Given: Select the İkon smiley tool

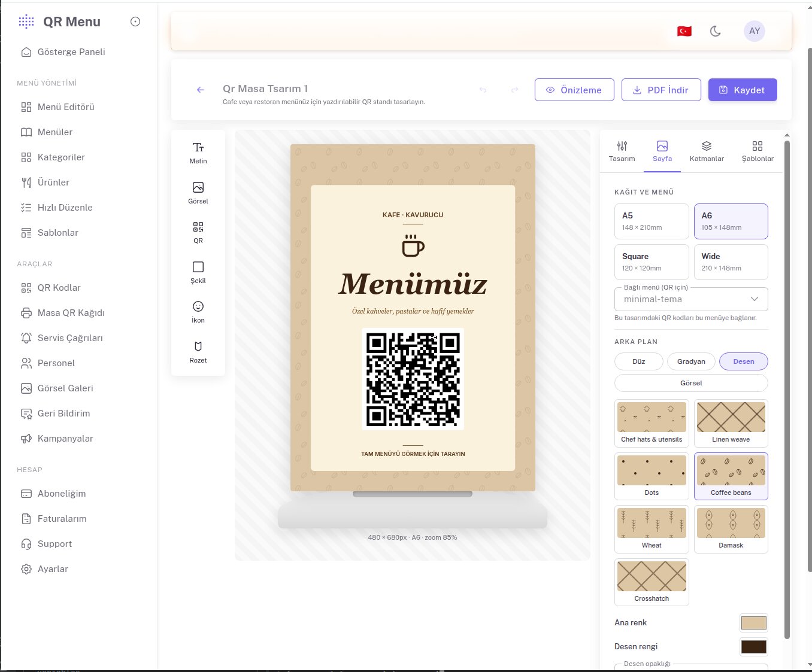Looking at the screenshot, I should click(198, 312).
